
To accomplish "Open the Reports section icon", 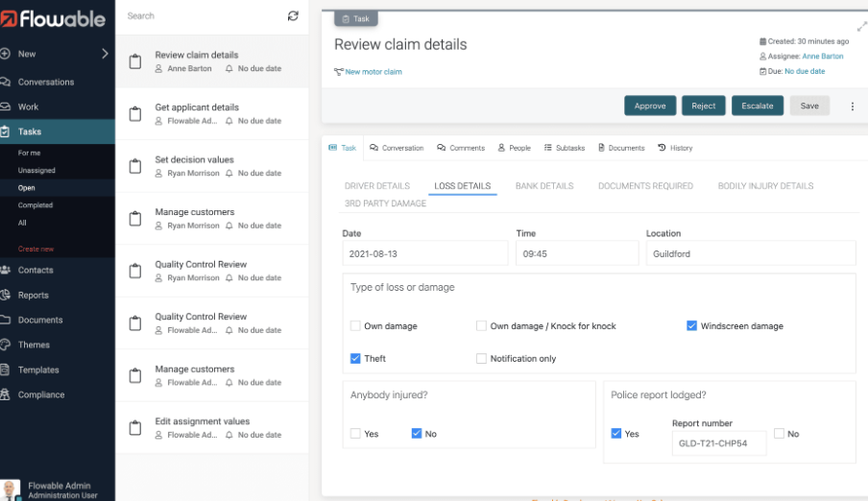I will pos(7,296).
